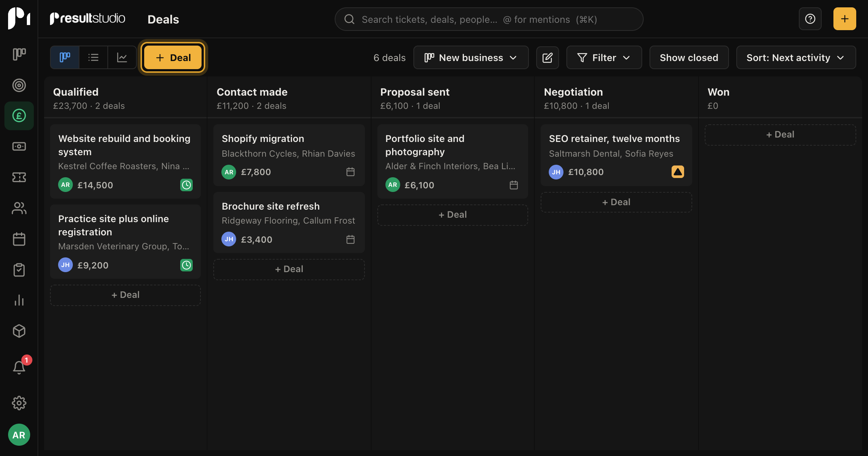Open the Sort: Next activity dropdown
This screenshot has width=868, height=456.
point(796,57)
